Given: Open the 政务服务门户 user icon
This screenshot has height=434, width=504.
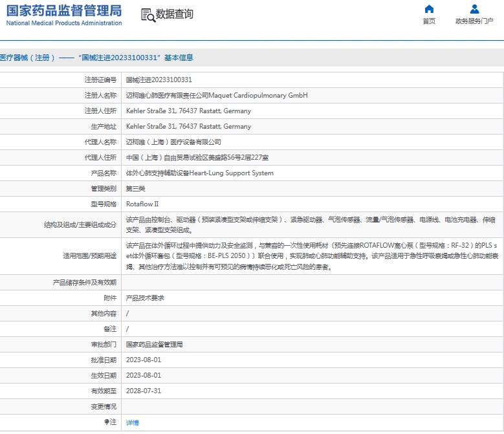Looking at the screenshot, I should click(474, 9).
